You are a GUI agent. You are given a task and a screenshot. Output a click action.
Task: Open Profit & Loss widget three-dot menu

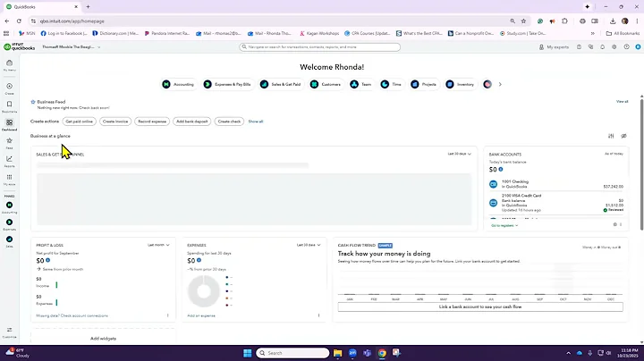167,315
